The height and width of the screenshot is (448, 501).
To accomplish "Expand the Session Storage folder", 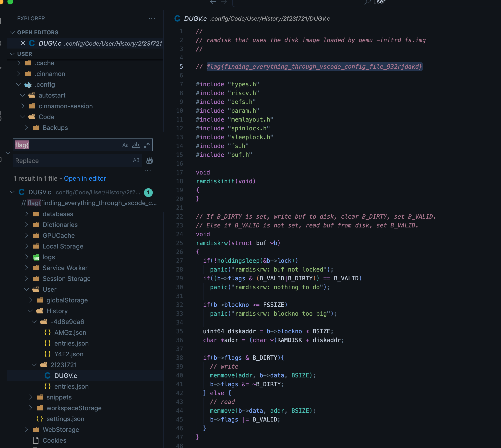I will pyautogui.click(x=26, y=279).
